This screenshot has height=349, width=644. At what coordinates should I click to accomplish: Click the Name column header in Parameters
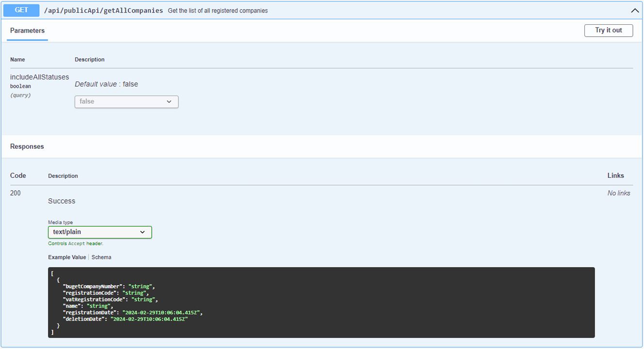point(17,60)
